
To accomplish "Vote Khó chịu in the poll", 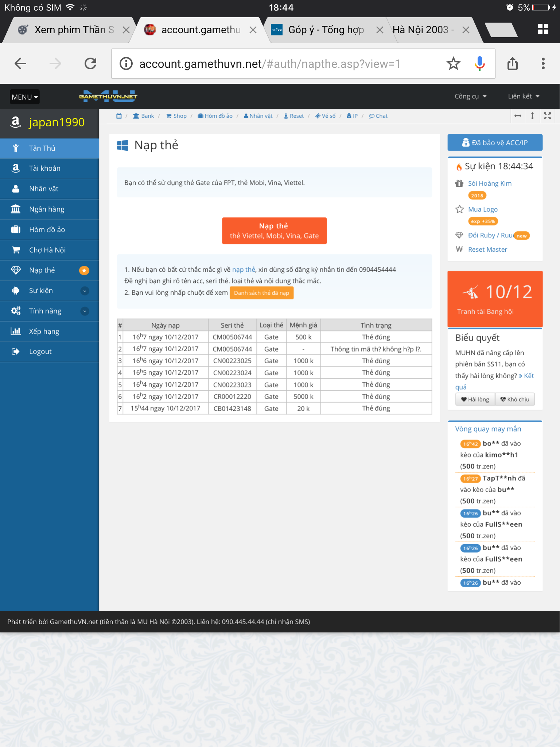I will pyautogui.click(x=515, y=399).
